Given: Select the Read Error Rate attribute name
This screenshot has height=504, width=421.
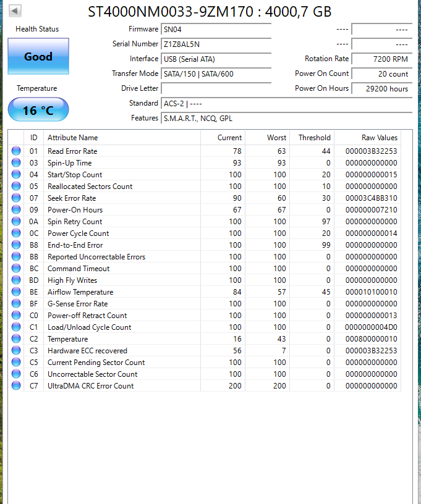Looking at the screenshot, I should (x=72, y=151).
